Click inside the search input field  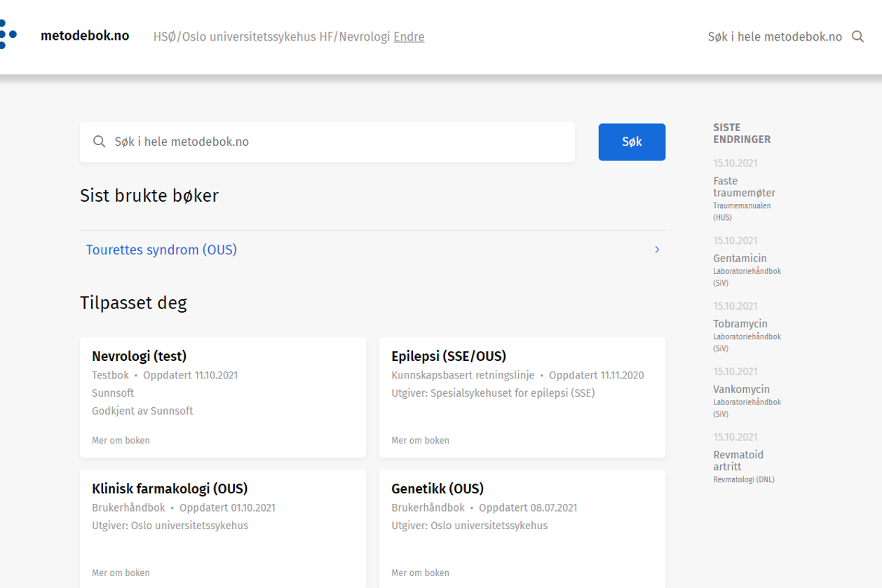pyautogui.click(x=280, y=142)
